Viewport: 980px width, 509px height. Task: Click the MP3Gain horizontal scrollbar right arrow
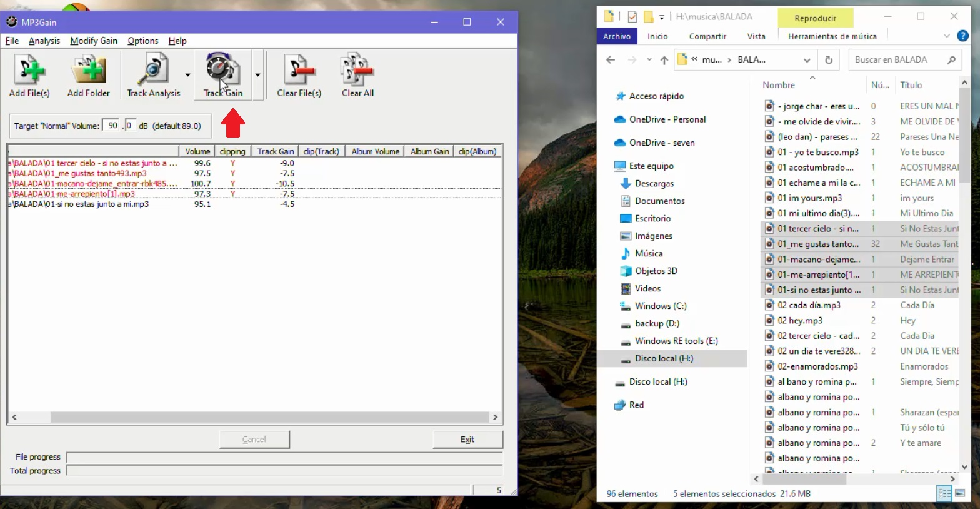click(495, 417)
